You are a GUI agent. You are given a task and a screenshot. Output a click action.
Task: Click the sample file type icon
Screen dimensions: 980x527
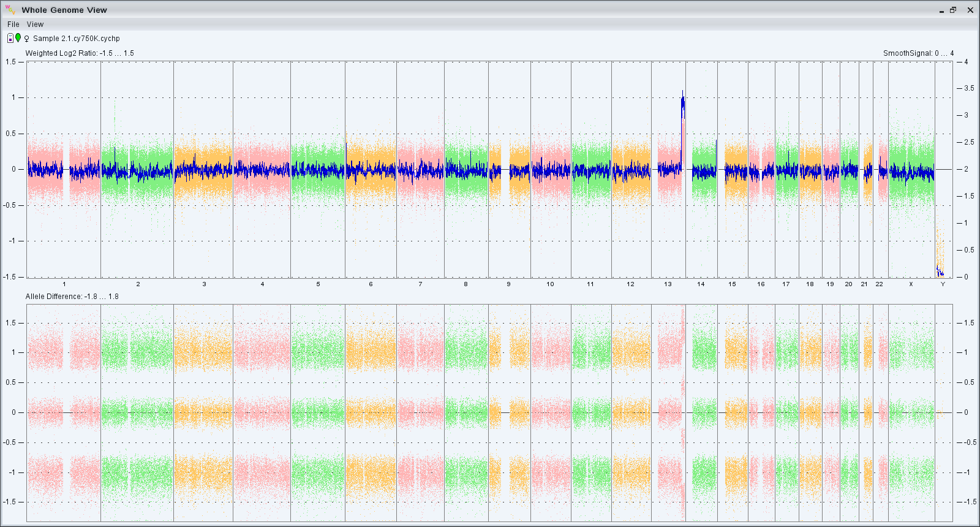pyautogui.click(x=10, y=38)
